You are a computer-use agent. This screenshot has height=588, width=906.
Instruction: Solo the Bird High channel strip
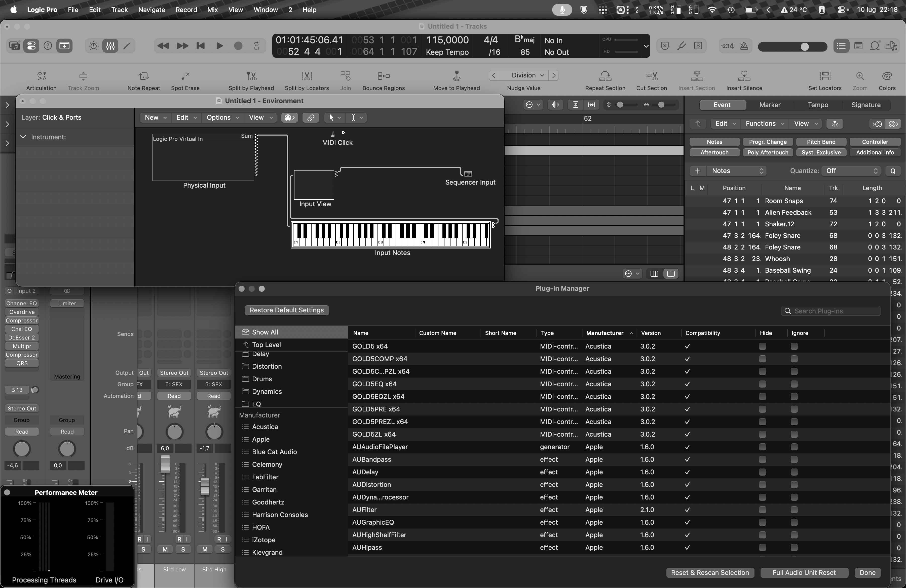coord(223,549)
